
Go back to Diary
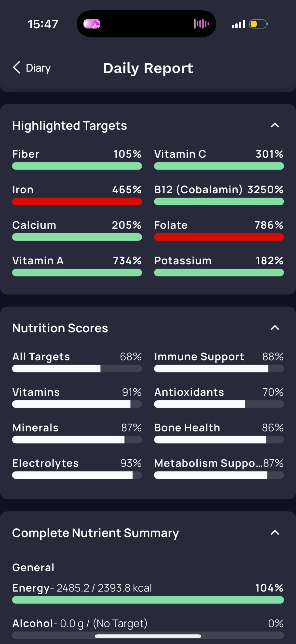tap(32, 68)
